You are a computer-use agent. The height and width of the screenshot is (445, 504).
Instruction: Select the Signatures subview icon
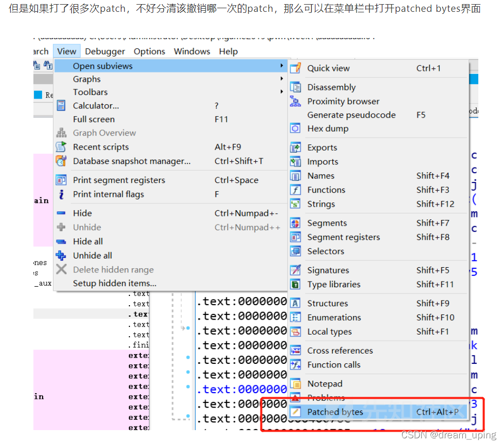point(295,270)
